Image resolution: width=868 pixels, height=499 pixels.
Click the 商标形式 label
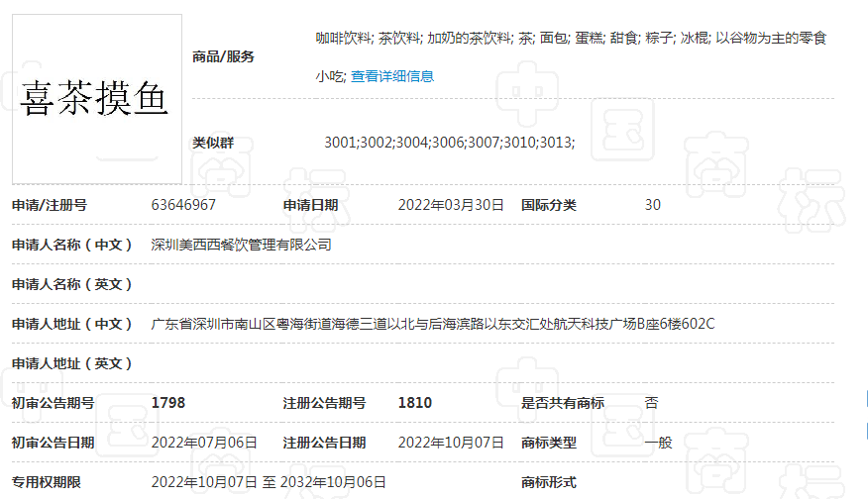point(549,482)
